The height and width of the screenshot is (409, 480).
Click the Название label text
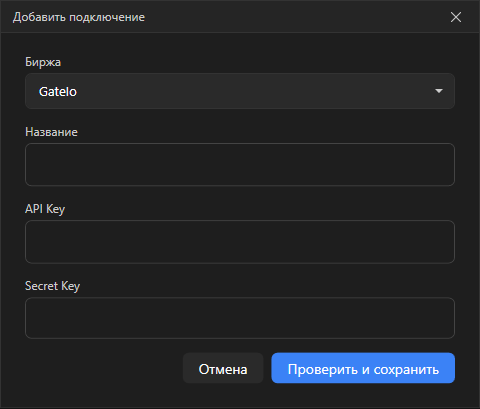[x=51, y=132]
